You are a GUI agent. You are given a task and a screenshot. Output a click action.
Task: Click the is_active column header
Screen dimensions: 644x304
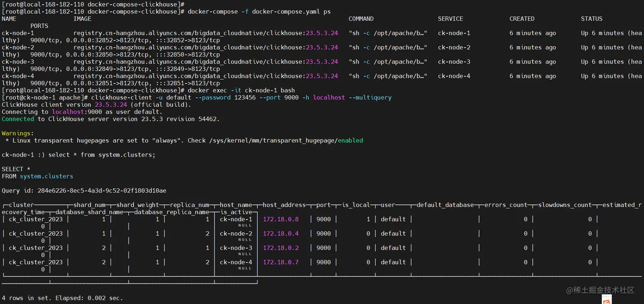236,212
